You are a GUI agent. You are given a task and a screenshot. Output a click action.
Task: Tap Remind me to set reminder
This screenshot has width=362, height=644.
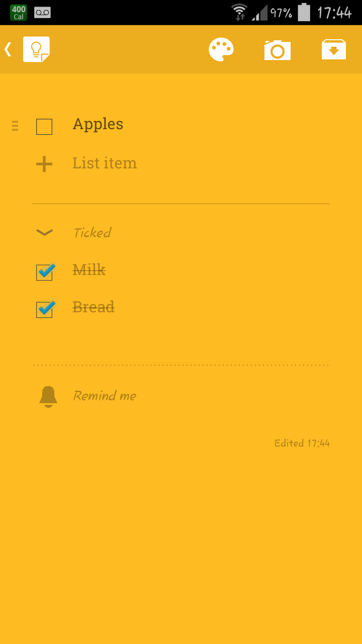(x=105, y=396)
